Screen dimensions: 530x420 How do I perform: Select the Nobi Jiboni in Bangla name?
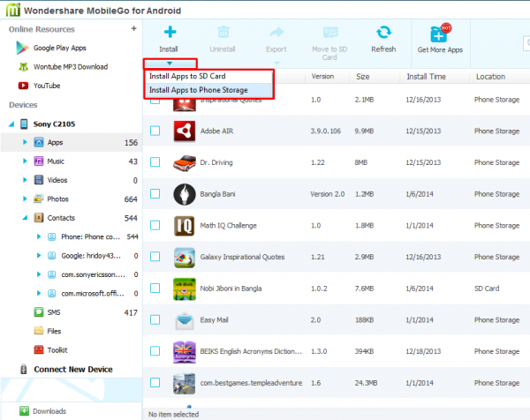[231, 289]
